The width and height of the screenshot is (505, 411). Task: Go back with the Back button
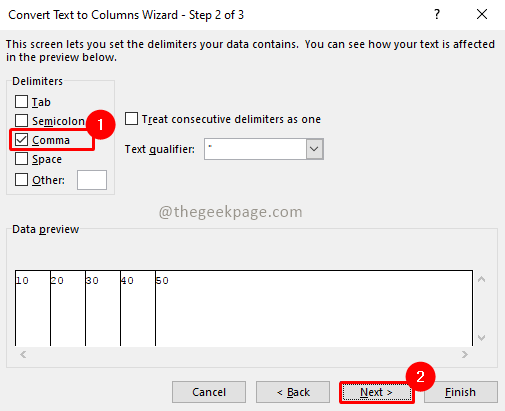[x=293, y=392]
